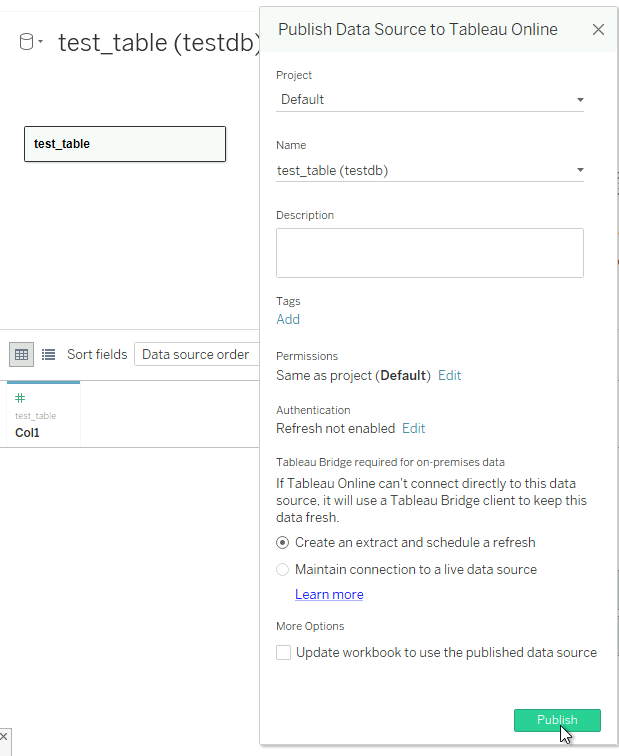Click the test_table (testdb) data source title

point(160,42)
